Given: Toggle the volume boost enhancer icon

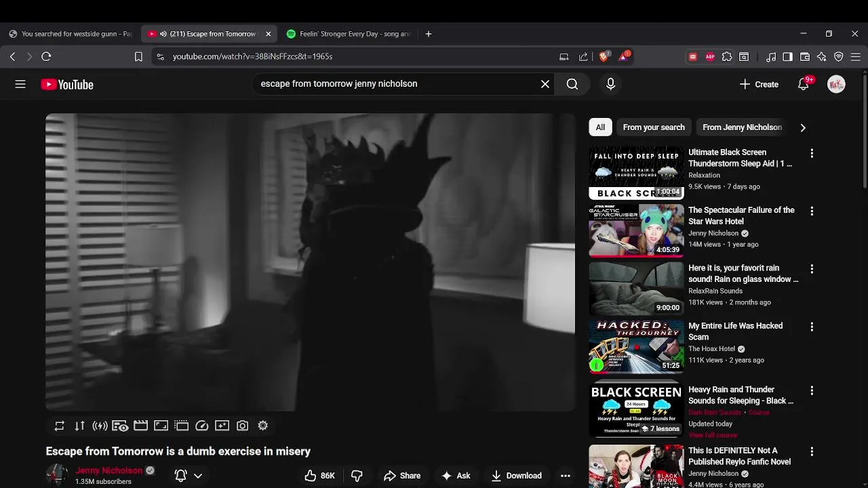Looking at the screenshot, I should tap(100, 426).
